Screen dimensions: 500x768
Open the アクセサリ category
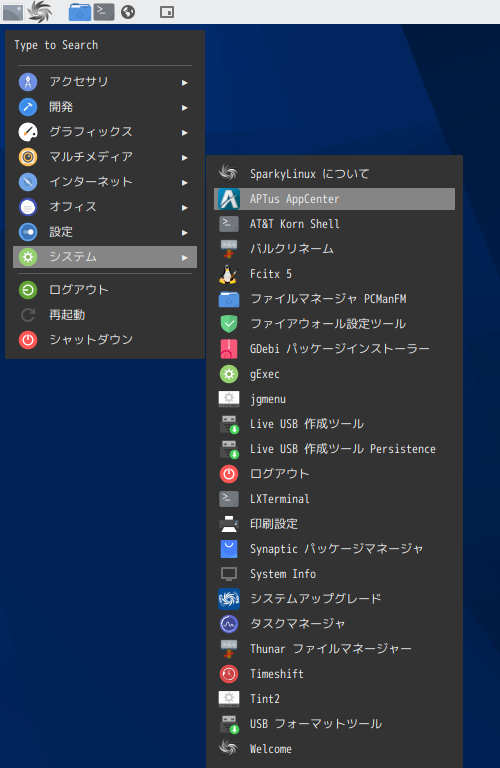pyautogui.click(x=105, y=82)
